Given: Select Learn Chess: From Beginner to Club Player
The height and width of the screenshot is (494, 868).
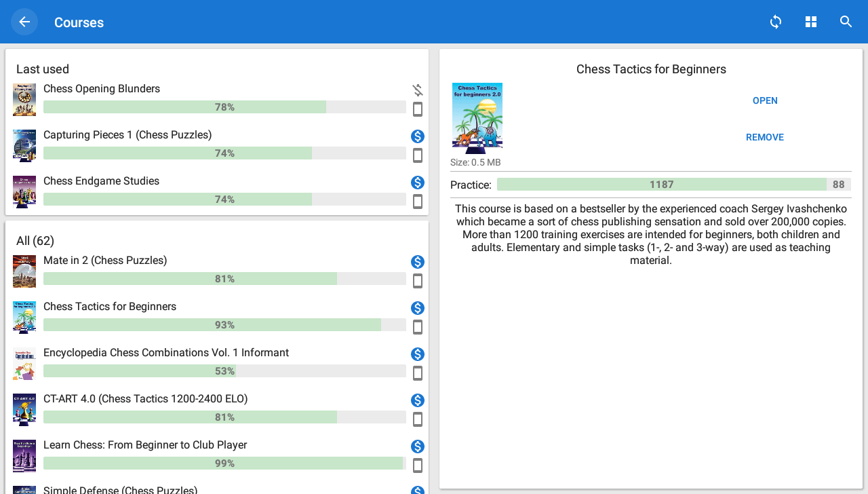Looking at the screenshot, I should 145,445.
